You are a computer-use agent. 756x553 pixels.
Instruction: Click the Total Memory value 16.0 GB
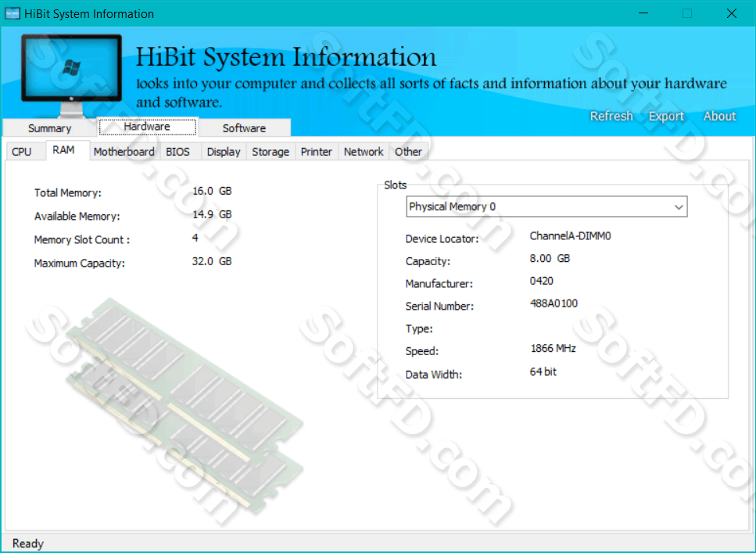(x=212, y=191)
